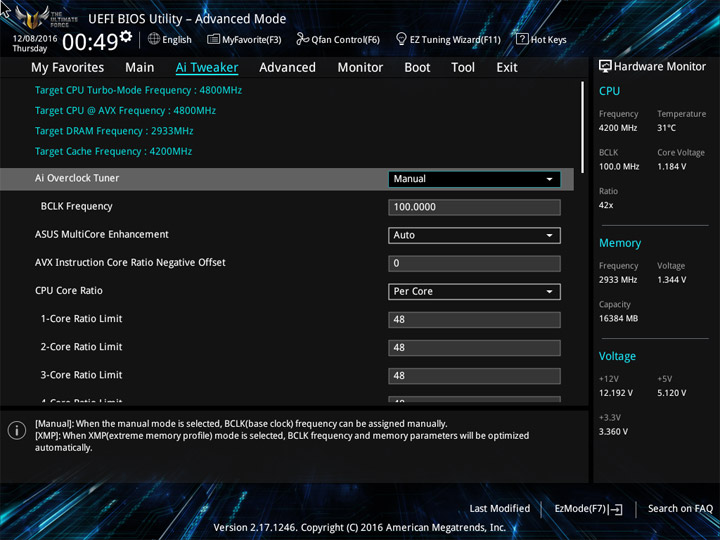Expand the CPU Core Ratio dropdown
Image resolution: width=720 pixels, height=540 pixels.
474,292
